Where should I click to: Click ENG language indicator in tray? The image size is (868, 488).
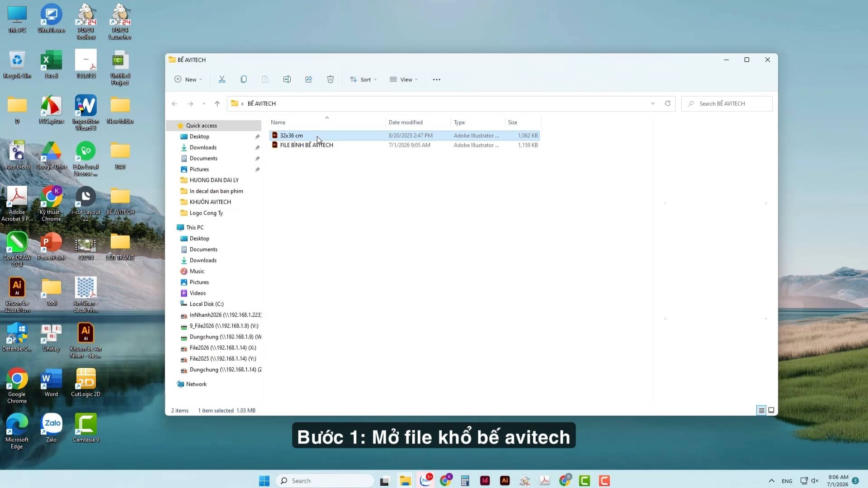click(787, 481)
